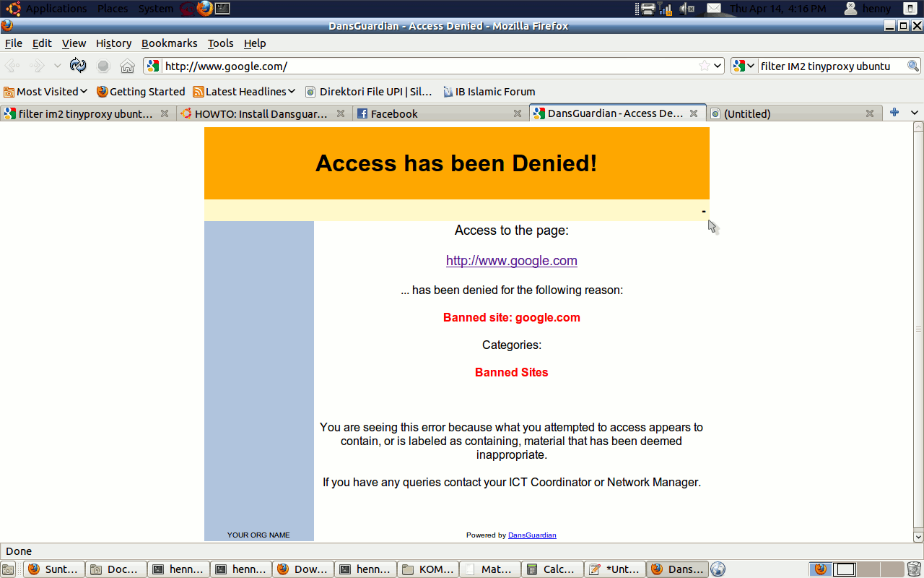Close the DansGuardian - Access Denied tab
924x578 pixels.
pos(694,113)
